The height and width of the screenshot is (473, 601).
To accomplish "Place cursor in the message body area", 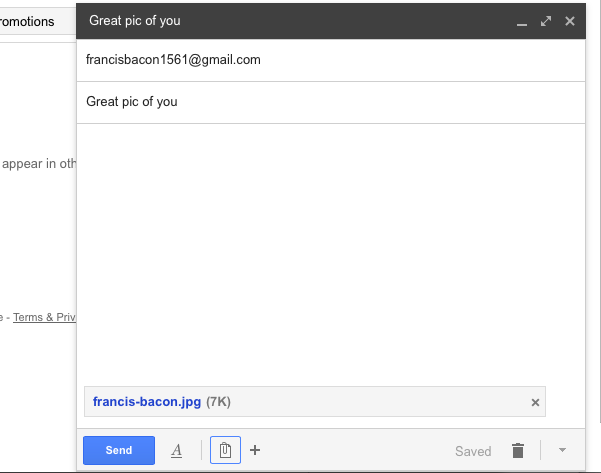I will (x=331, y=253).
